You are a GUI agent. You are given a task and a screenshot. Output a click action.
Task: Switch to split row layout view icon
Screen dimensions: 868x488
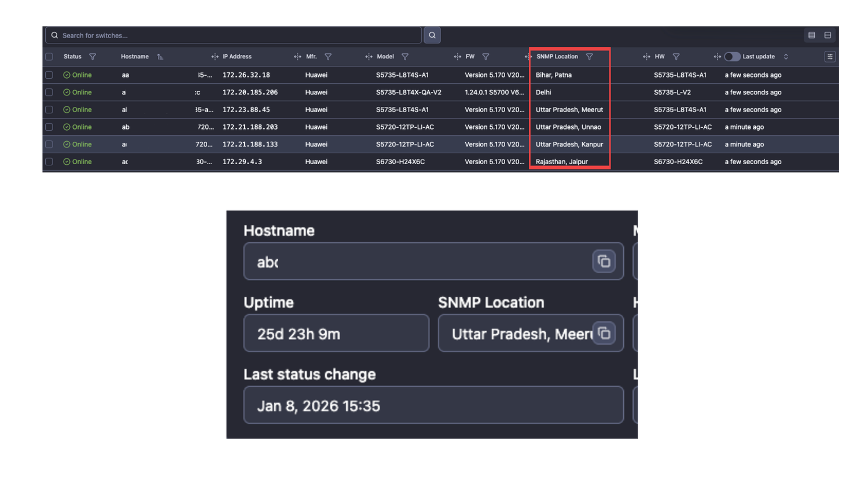coord(828,35)
